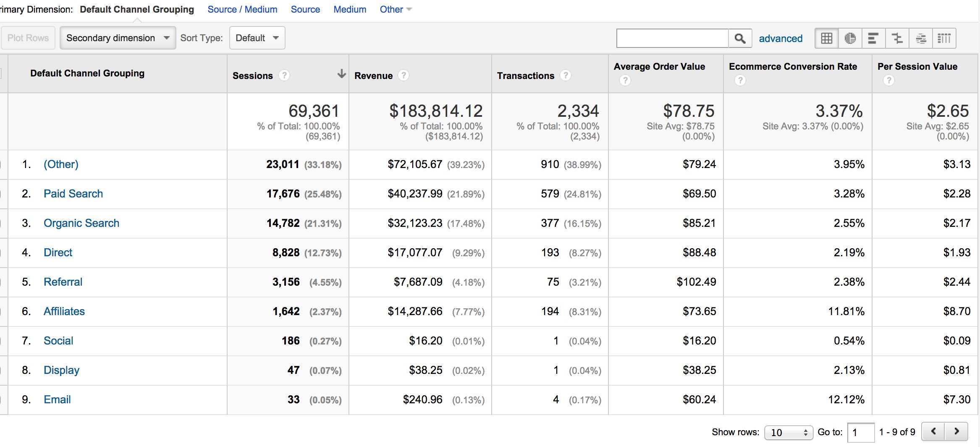Switch to the pivot table view icon

point(944,39)
